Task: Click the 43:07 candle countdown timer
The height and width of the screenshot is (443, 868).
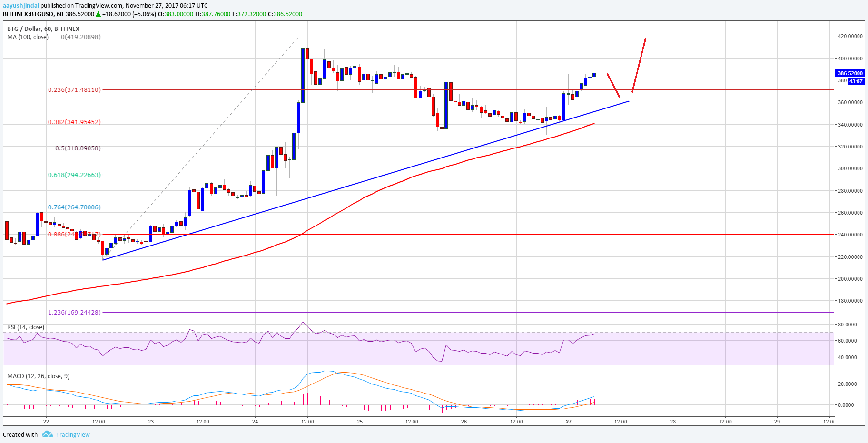Action: coord(856,81)
